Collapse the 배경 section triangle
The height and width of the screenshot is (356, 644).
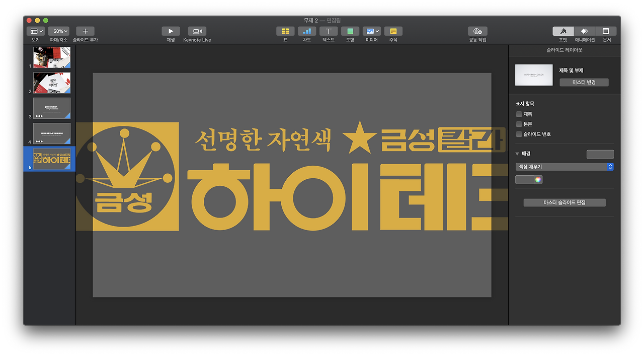517,154
